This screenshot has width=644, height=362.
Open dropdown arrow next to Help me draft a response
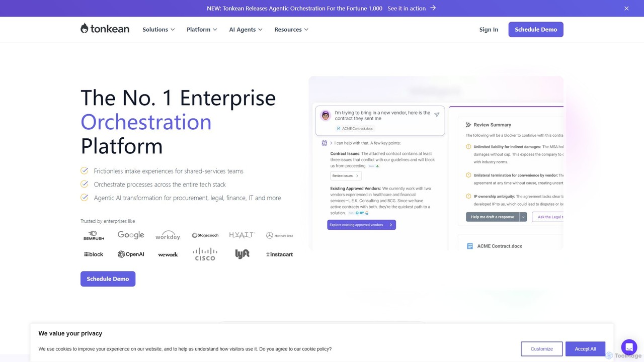click(x=523, y=217)
